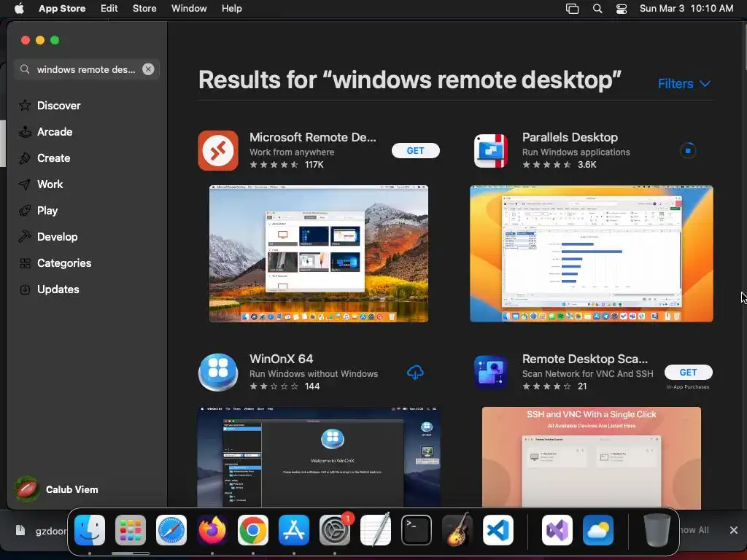View WinOnX 64 screenshot preview
The height and width of the screenshot is (560, 747).
(319, 456)
